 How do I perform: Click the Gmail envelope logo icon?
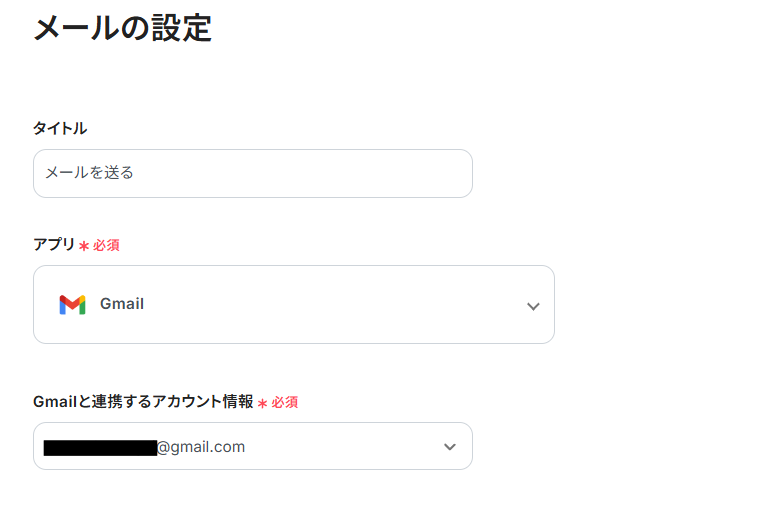click(72, 304)
